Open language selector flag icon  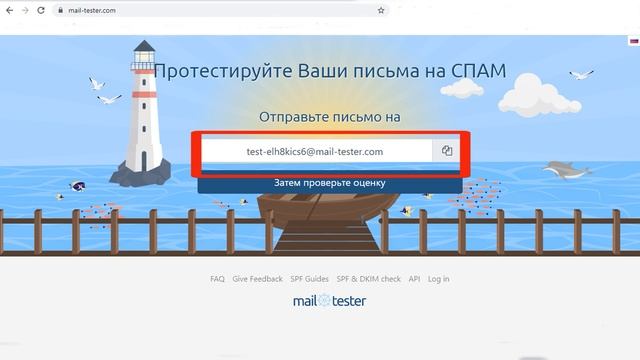coord(634,41)
